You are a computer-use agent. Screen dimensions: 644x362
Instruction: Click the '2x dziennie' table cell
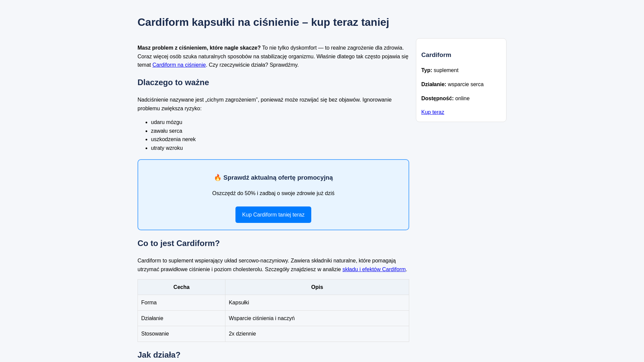[x=317, y=334]
